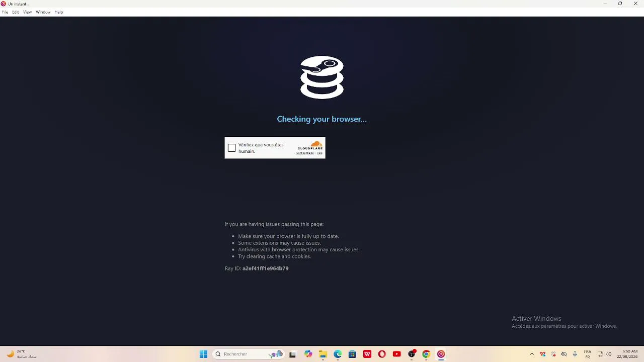644x362 pixels.
Task: Check the 'Vérifiez que vous êtes humain' checkbox
Action: 231,148
